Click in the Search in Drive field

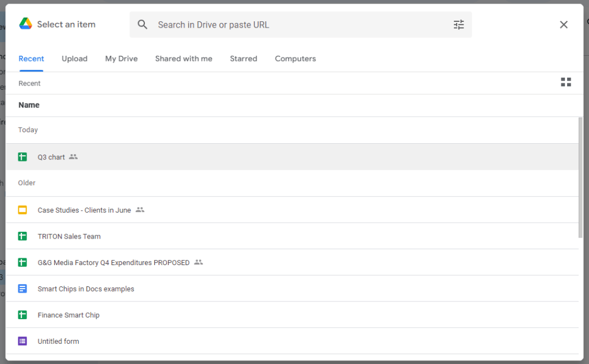pos(300,25)
